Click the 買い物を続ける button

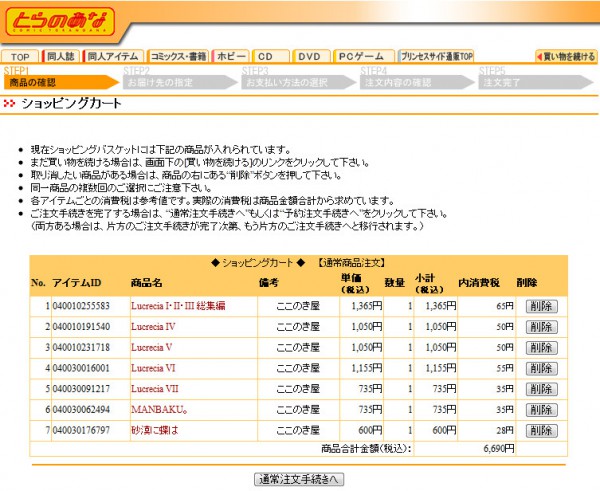point(565,57)
